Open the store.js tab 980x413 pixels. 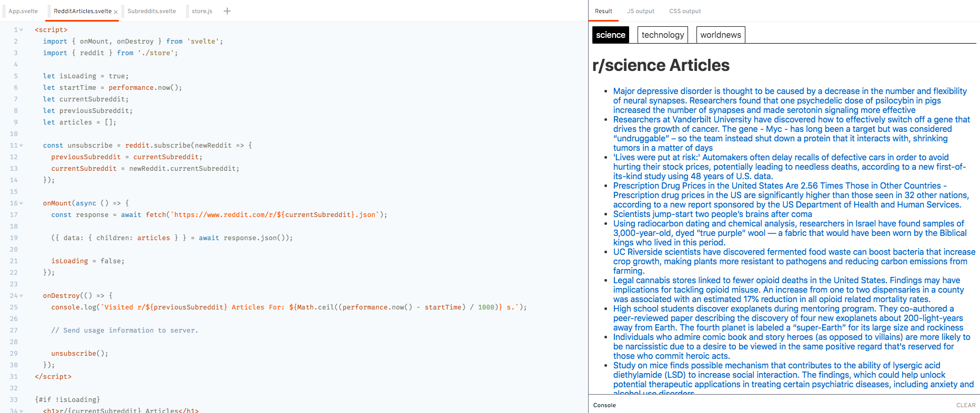pyautogui.click(x=202, y=11)
